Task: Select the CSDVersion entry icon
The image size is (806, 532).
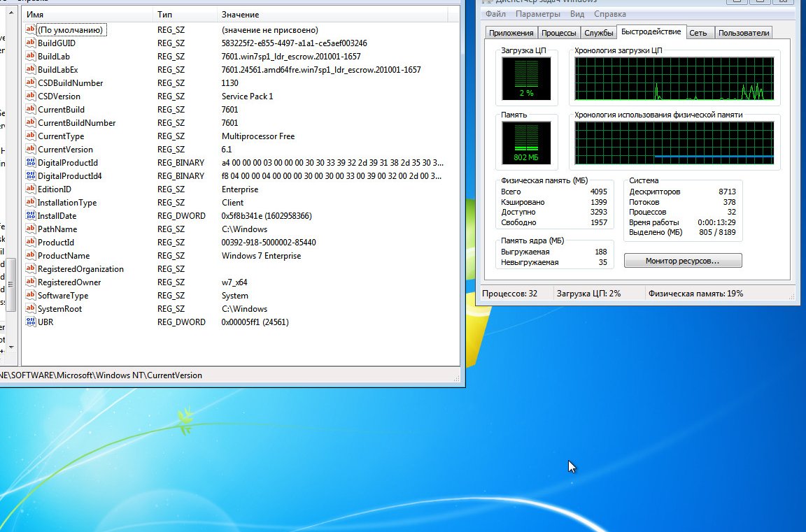Action: pyautogui.click(x=30, y=96)
